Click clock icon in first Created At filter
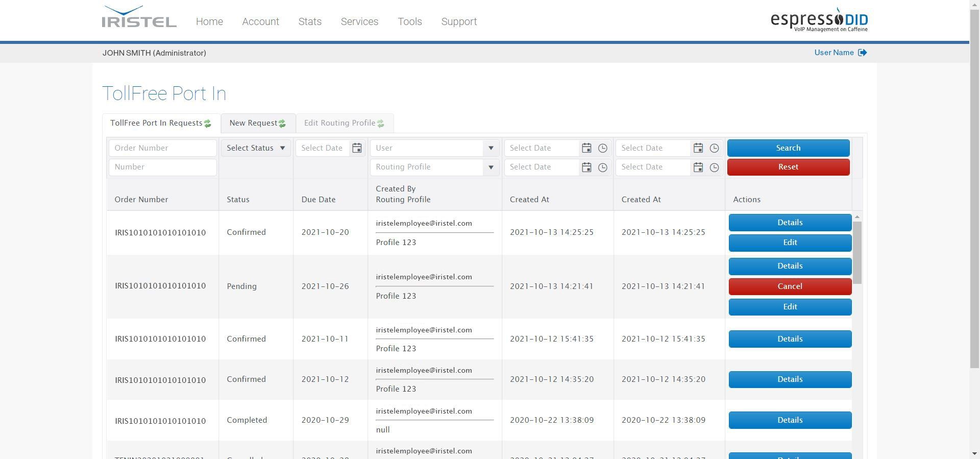 (603, 148)
